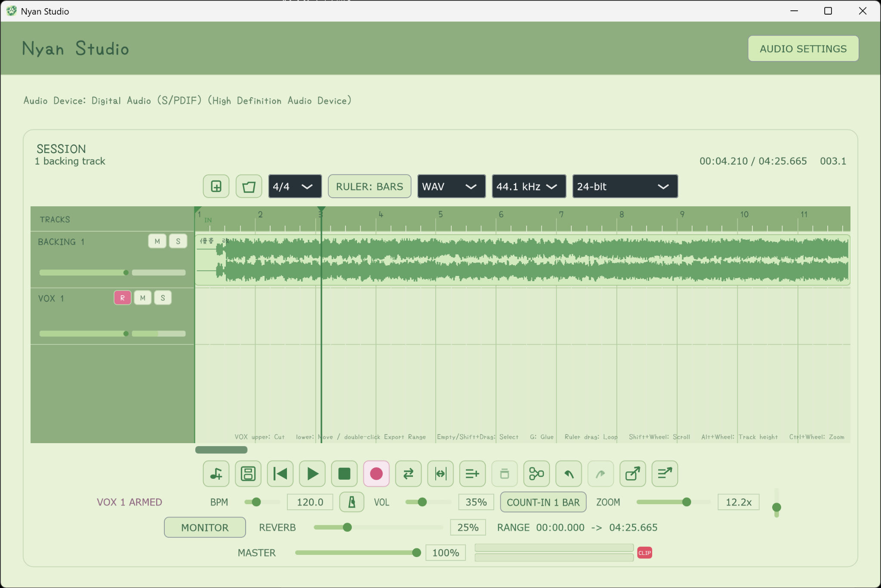Screen dimensions: 881x588
Task: Click the MASTER 100% value field
Action: coord(446,553)
